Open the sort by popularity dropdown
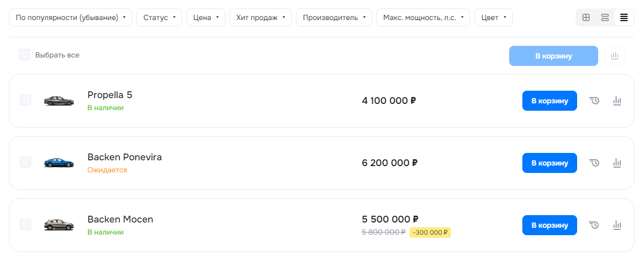Image resolution: width=644 pixels, height=261 pixels. tap(71, 17)
